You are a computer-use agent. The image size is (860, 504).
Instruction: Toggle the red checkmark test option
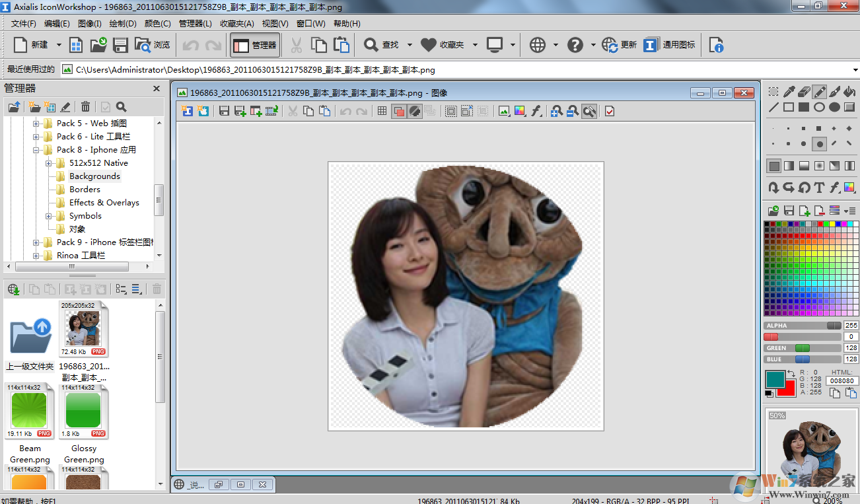click(610, 112)
